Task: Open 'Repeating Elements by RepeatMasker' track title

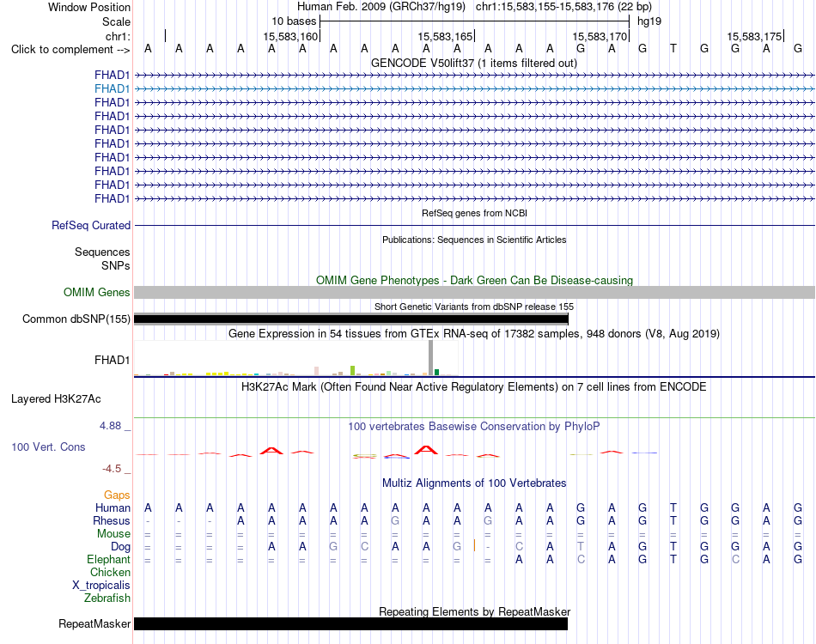Action: click(x=474, y=611)
